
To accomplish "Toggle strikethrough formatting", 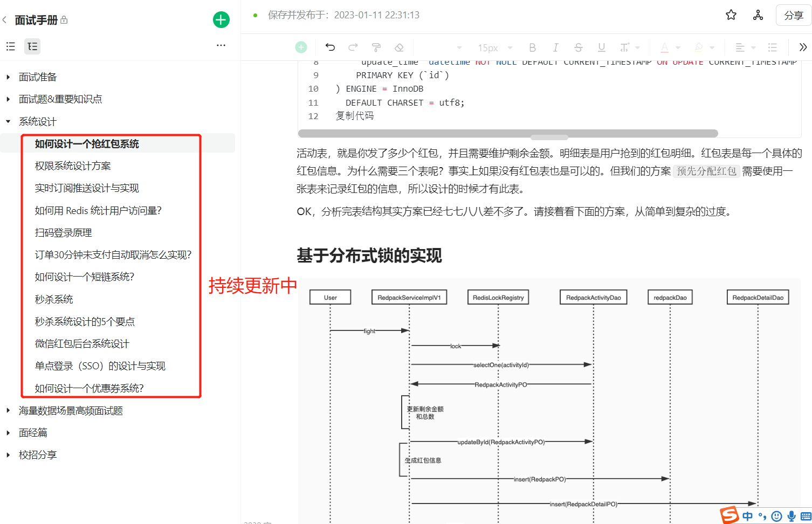I will point(579,47).
